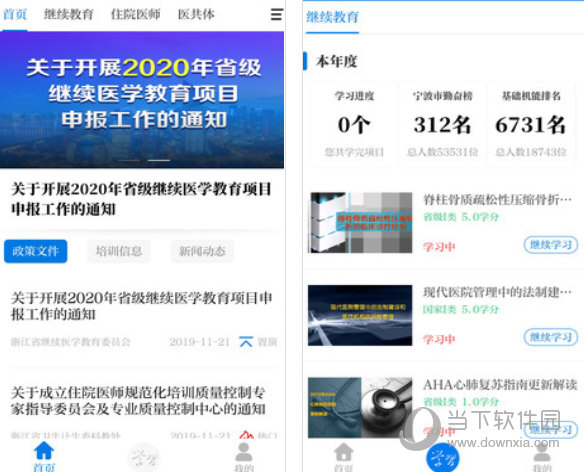Click 省级I类 5.0学分 label under 脊柱 course

pyautogui.click(x=461, y=216)
